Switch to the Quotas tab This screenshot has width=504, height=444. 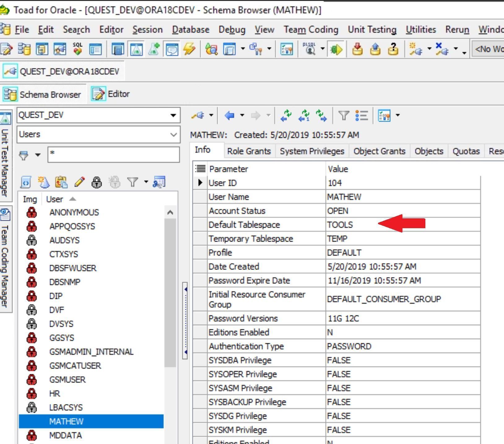pos(466,151)
